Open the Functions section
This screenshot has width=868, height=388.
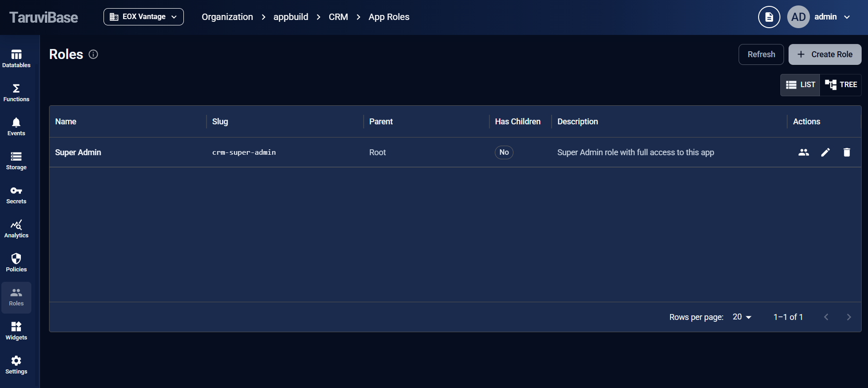click(16, 93)
